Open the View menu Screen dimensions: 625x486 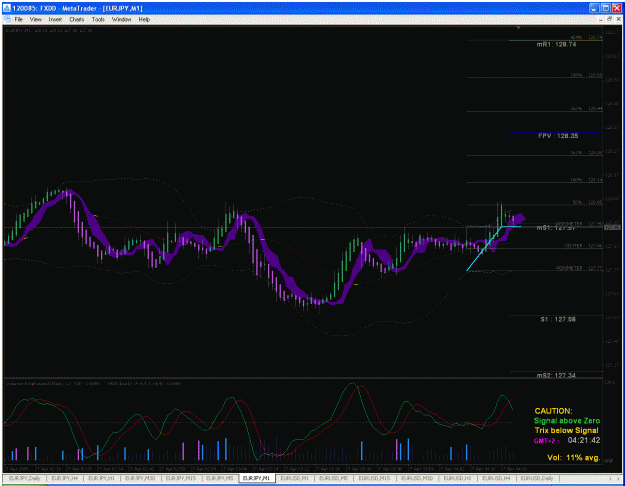[x=35, y=19]
